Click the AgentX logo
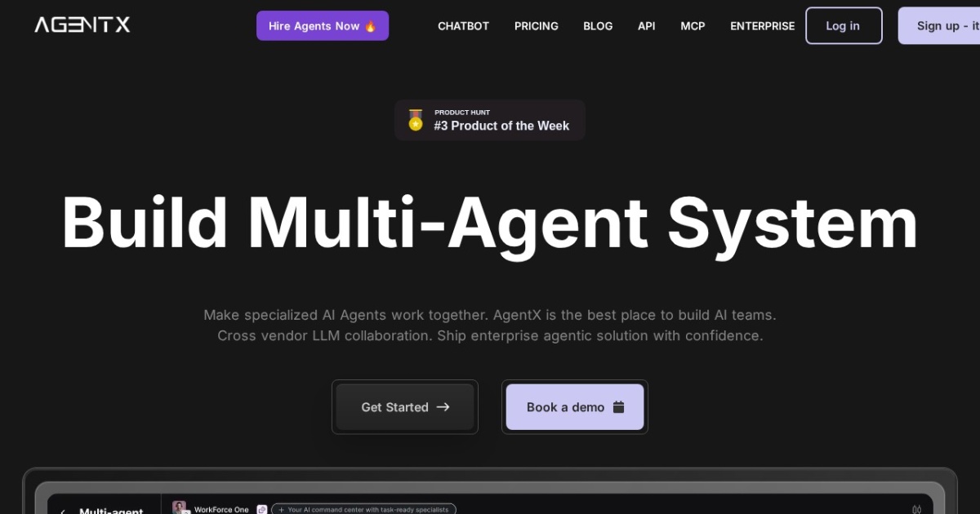This screenshot has width=980, height=514. coord(82,25)
